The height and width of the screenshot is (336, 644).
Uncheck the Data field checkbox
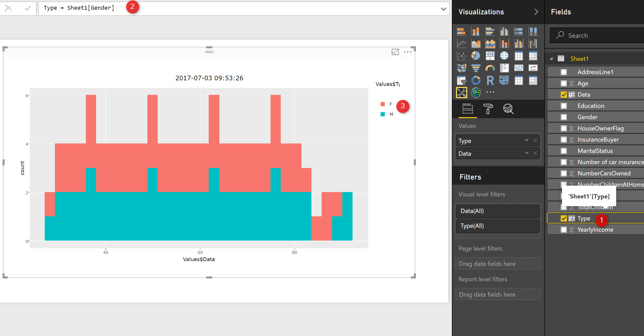(x=564, y=95)
